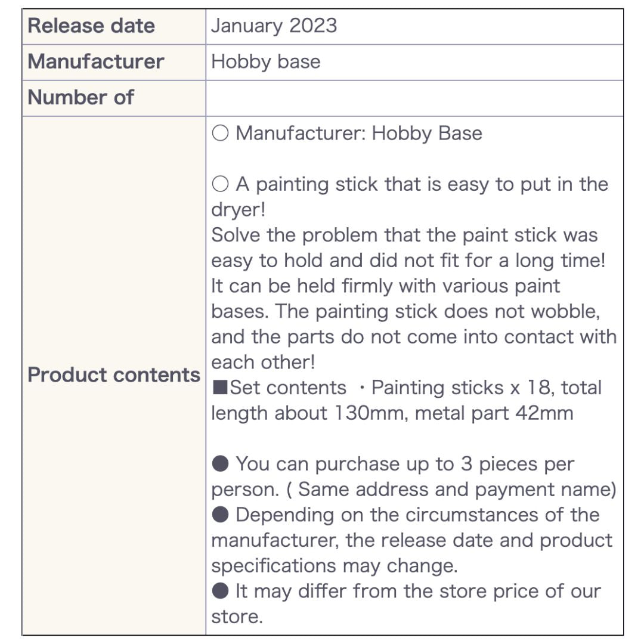This screenshot has width=644, height=644.
Task: Click the "Product contents" row label
Action: pos(114,375)
